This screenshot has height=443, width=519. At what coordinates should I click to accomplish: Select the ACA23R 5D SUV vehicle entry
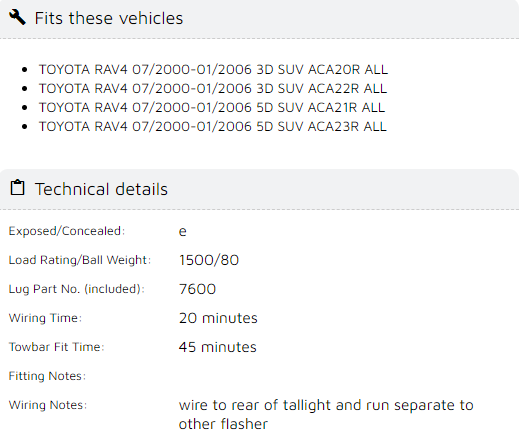(x=213, y=126)
